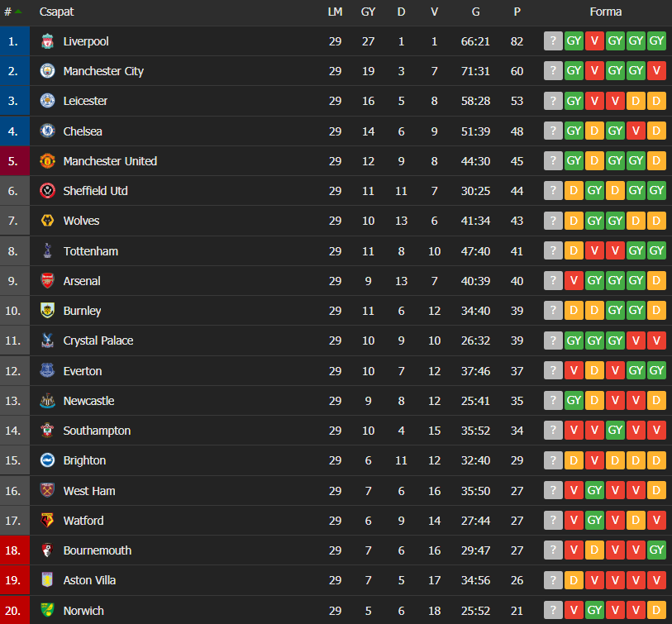672x624 pixels.
Task: Click Aston Villa's yellow D form badge
Action: (574, 580)
